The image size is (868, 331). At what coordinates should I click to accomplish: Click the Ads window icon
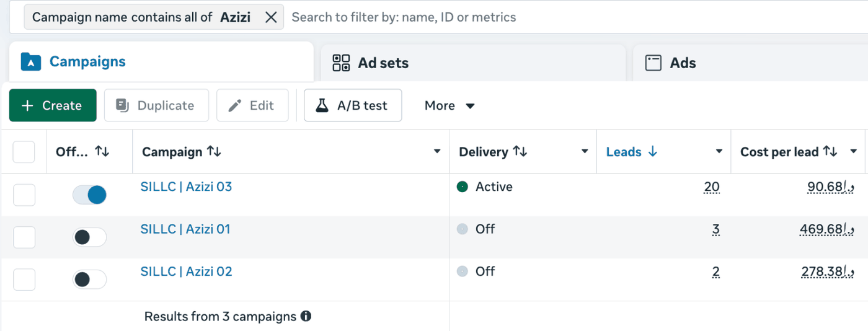[653, 63]
